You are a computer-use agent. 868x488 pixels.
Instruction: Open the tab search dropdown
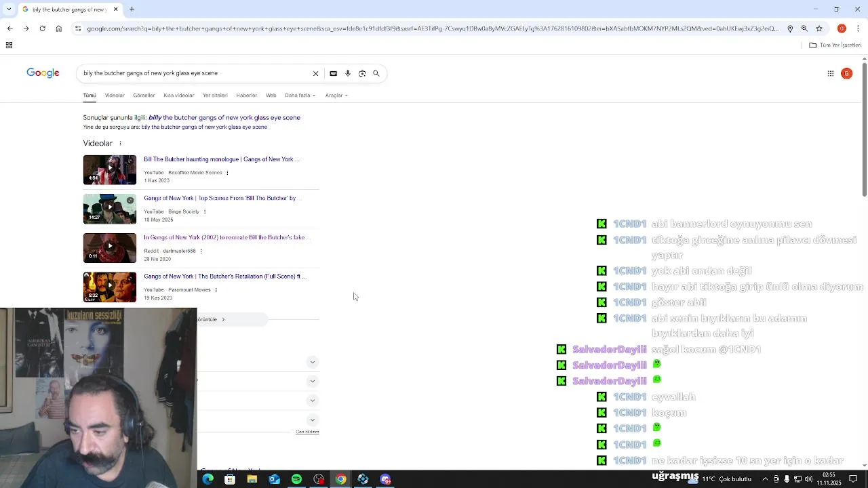[8, 9]
